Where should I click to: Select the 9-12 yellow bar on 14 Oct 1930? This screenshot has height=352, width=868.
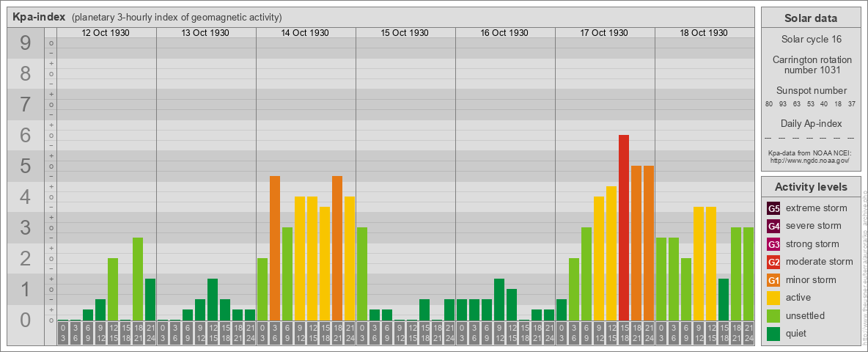[x=300, y=258]
